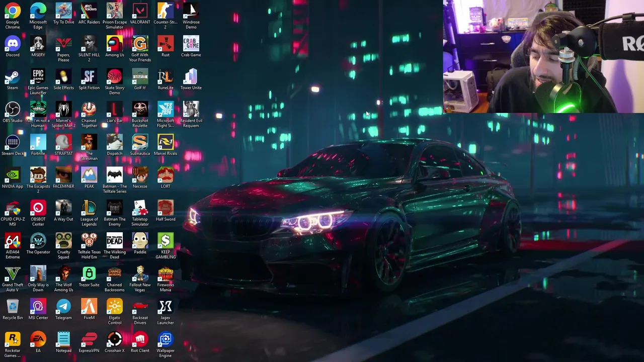
Task: Open the Google Chrome desktop icon
Action: [x=13, y=11]
